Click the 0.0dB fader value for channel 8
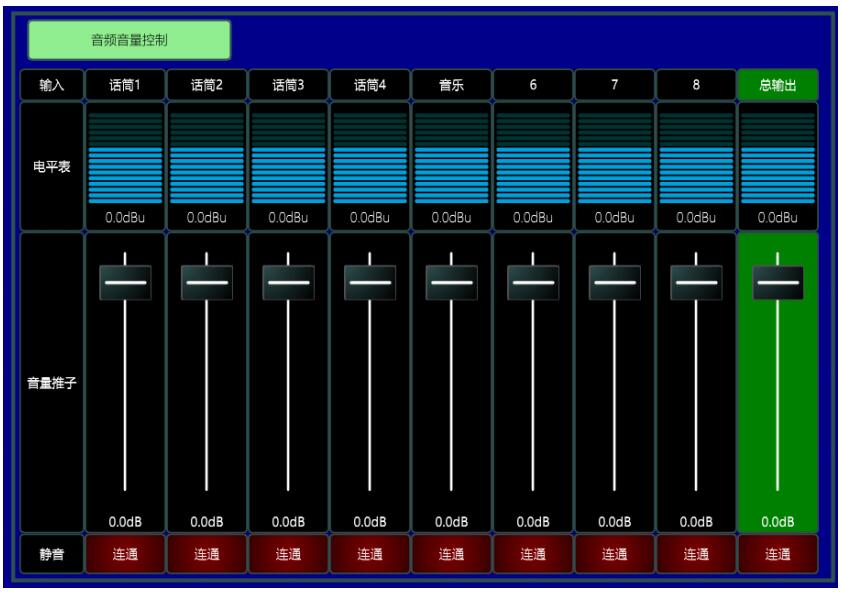 point(696,522)
